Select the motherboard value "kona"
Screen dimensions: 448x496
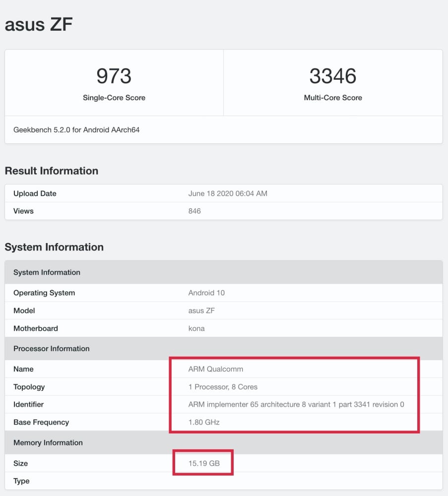click(196, 328)
